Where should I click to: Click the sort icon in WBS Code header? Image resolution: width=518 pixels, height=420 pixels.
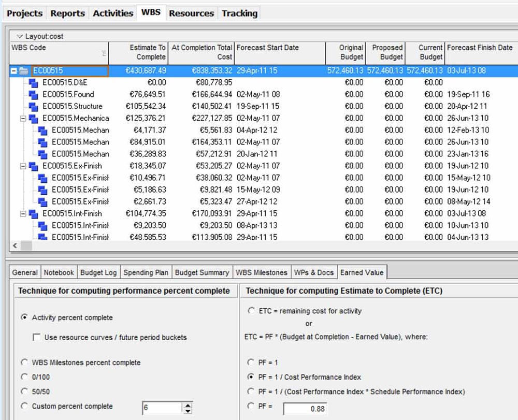104,53
